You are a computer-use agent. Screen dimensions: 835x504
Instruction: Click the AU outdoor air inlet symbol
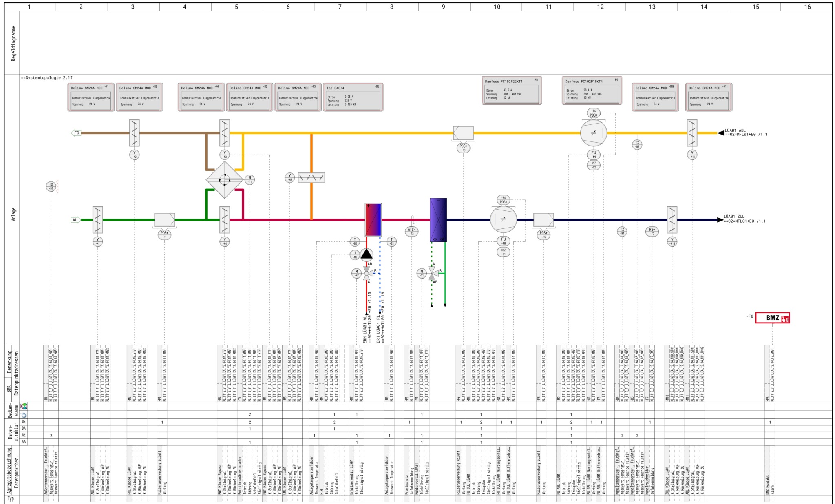76,220
